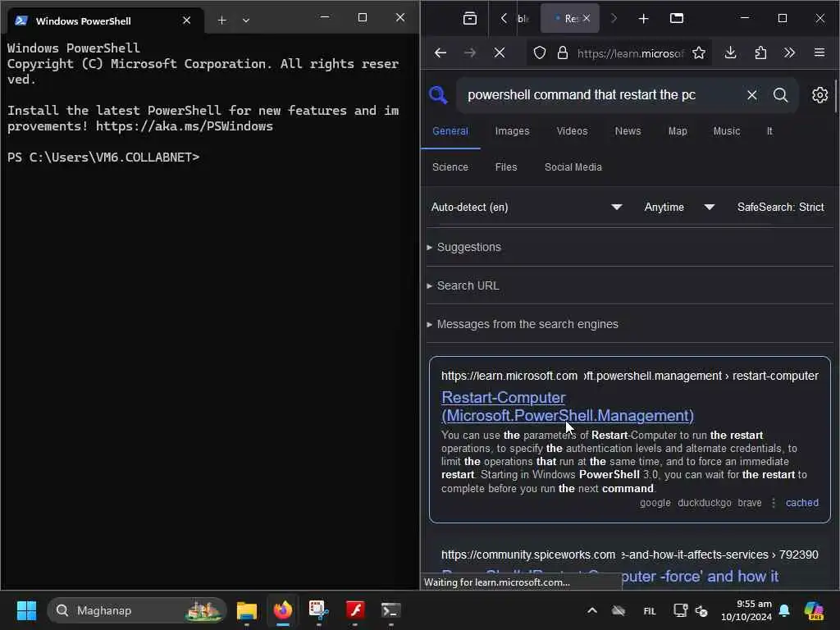Open search preferences gear icon
This screenshot has width=840, height=630.
pyautogui.click(x=819, y=95)
